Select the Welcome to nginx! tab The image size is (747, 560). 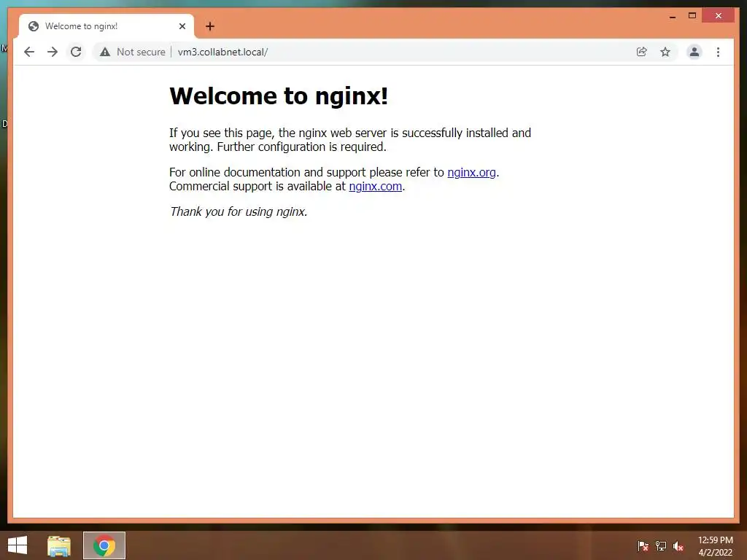click(x=107, y=26)
